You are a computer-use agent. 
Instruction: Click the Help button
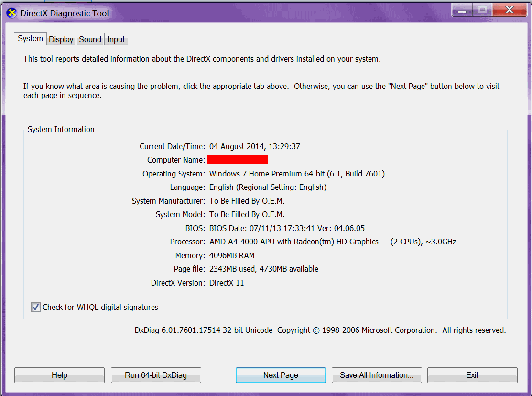59,375
